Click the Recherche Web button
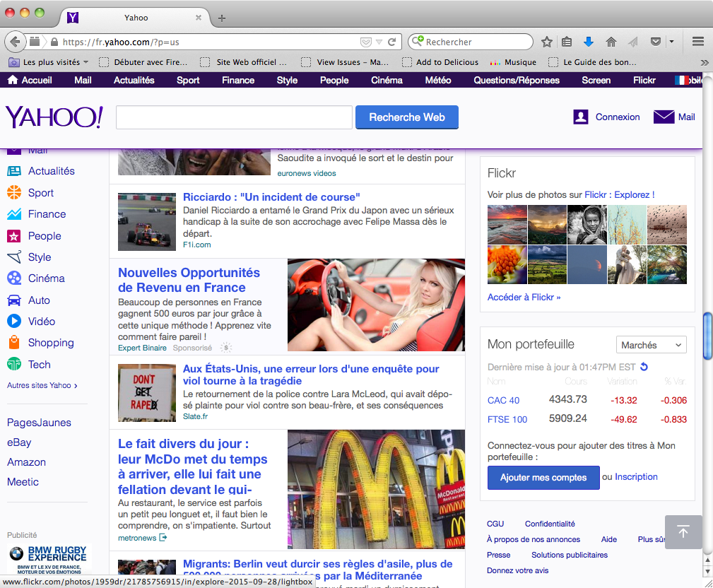 (x=407, y=117)
